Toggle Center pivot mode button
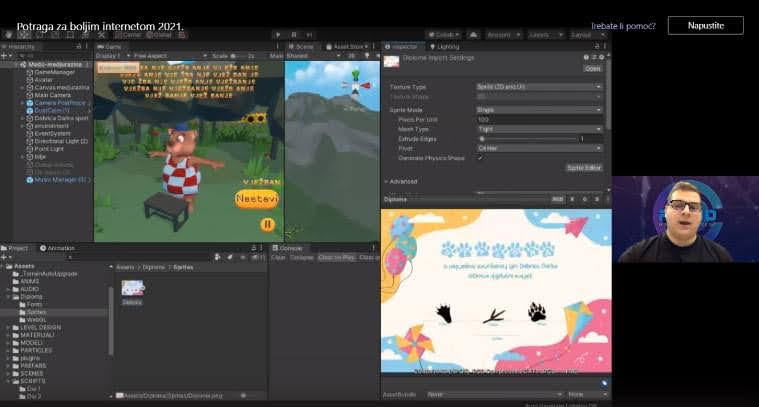Screen dimensions: 759x407 coord(128,35)
